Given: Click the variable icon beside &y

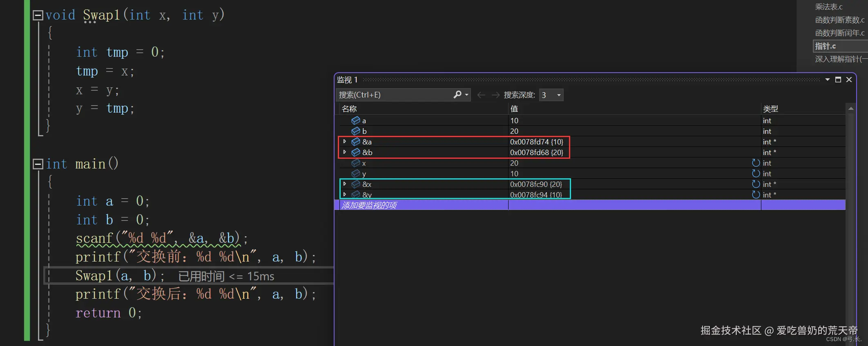Looking at the screenshot, I should [356, 195].
